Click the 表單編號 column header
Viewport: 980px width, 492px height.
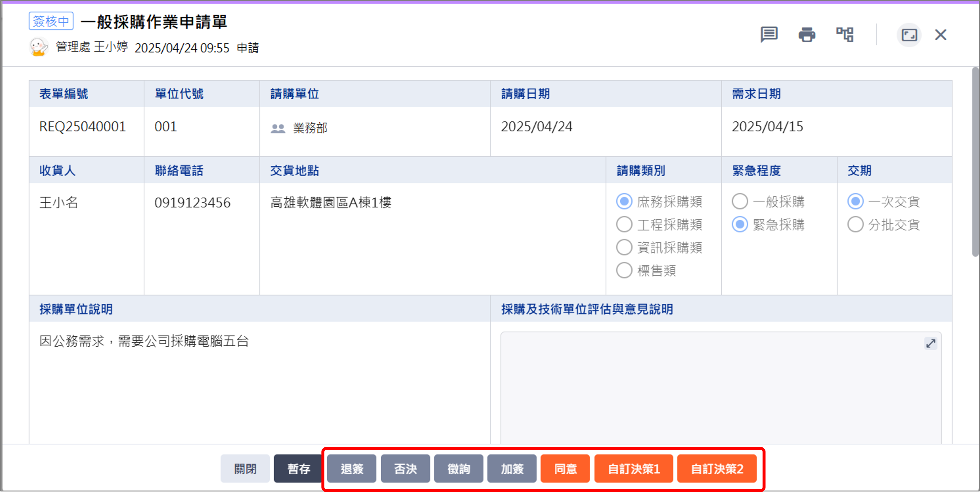click(x=63, y=94)
